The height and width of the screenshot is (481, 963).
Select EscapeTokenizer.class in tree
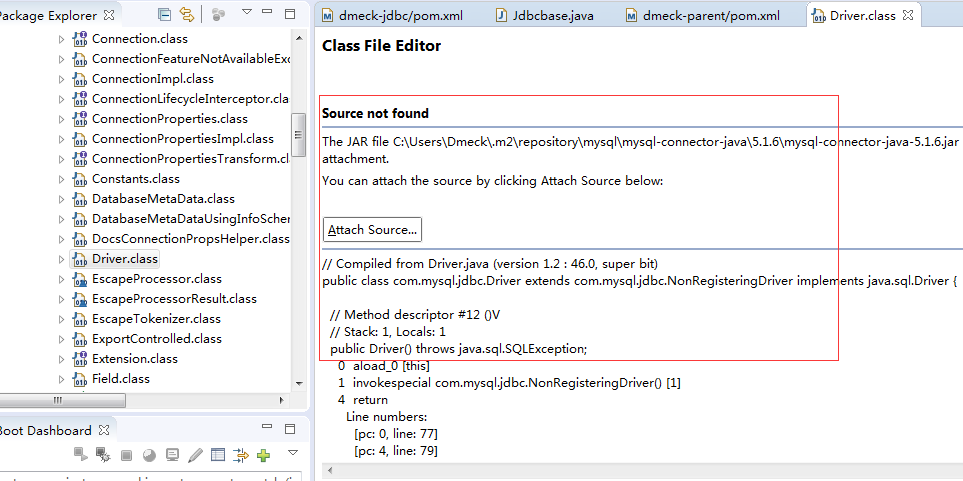[x=156, y=319]
